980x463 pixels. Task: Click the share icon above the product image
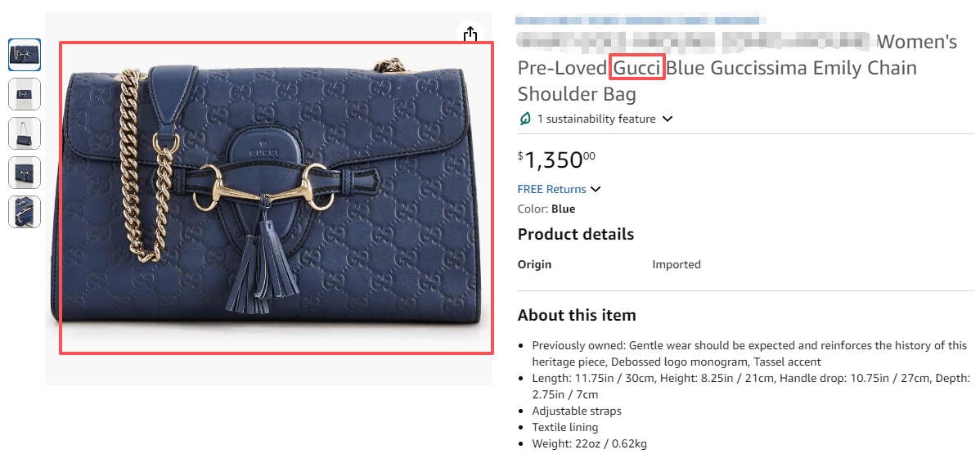point(470,34)
